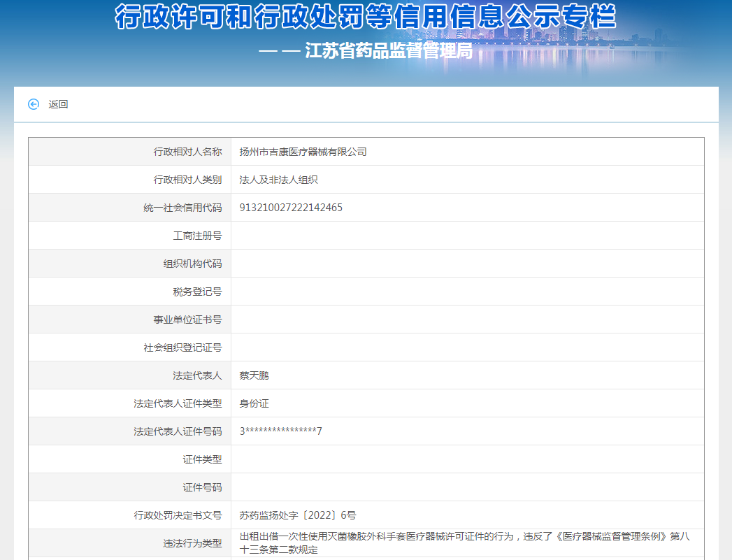
Task: Click the 组织机构代码 label cell
Action: (192, 264)
